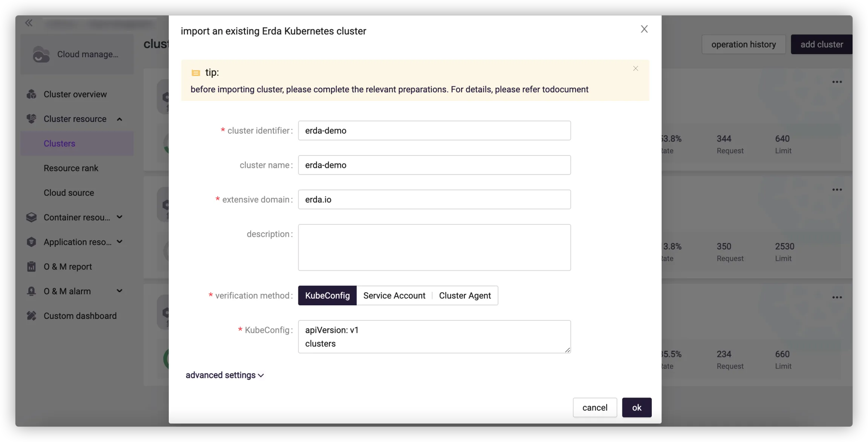Click into the description text area
Screen dimensions: 868x442
(434, 247)
